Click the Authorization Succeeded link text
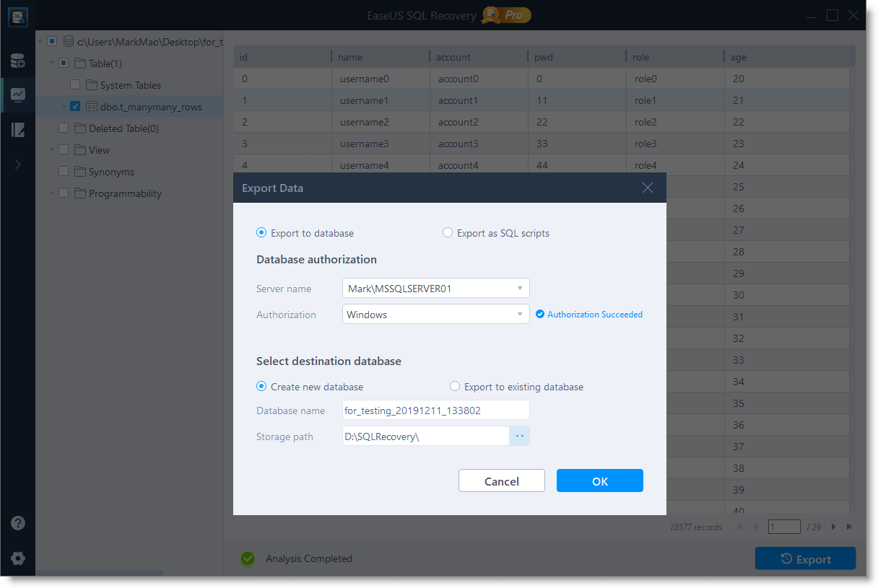The height and width of the screenshot is (588, 878). pos(595,315)
